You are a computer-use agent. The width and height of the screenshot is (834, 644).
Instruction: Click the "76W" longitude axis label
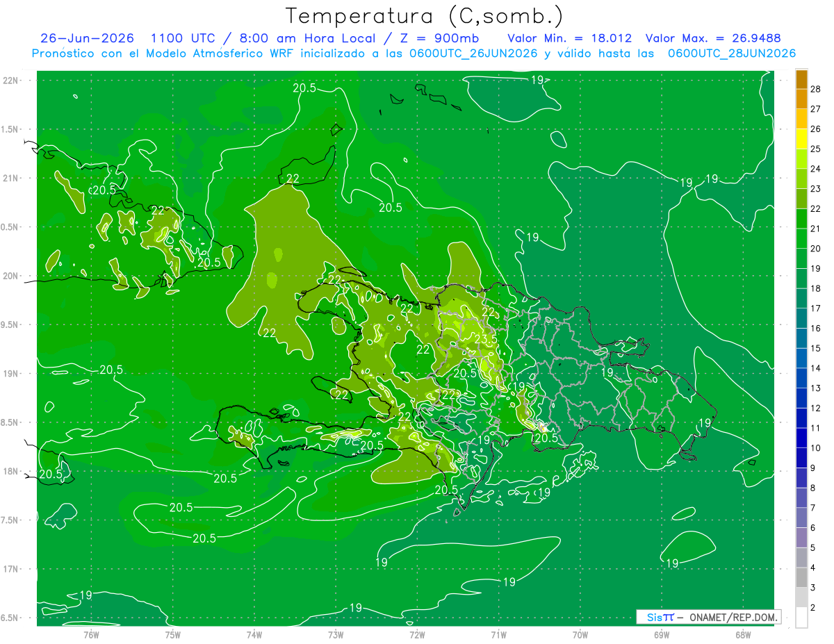tap(91, 634)
